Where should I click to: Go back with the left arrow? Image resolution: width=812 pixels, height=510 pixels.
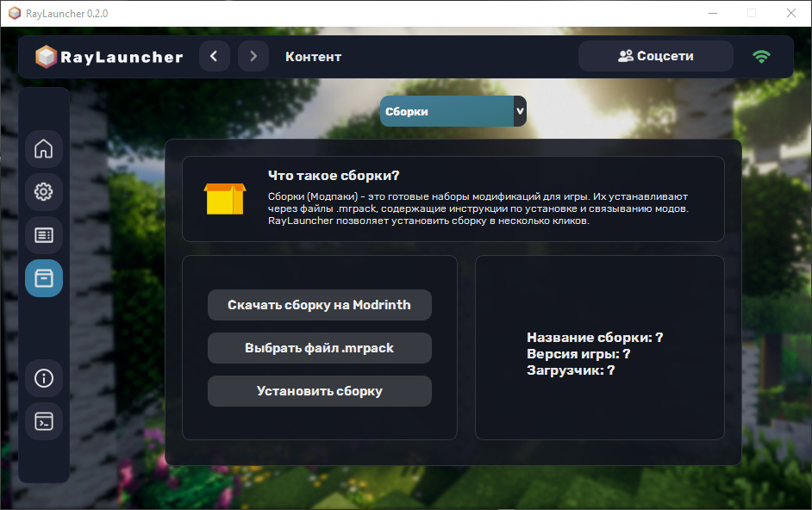click(215, 57)
